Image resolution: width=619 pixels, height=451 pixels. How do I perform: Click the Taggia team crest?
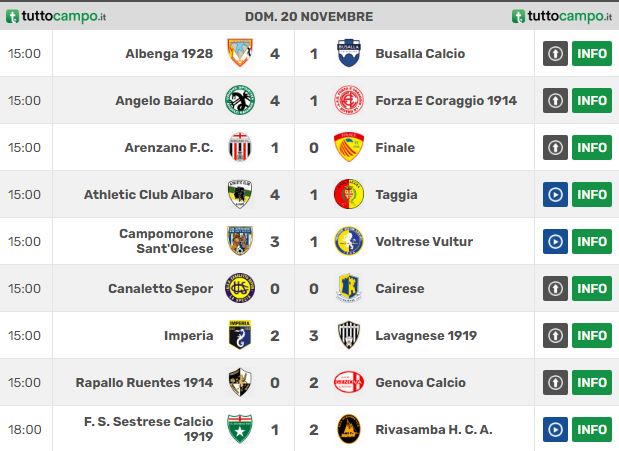point(349,194)
